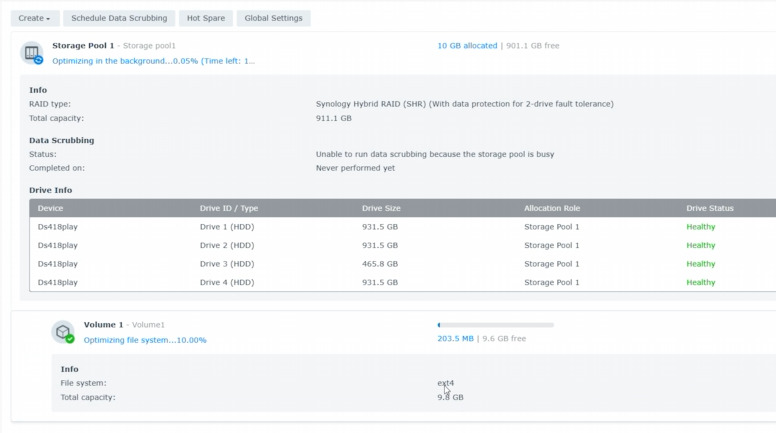The width and height of the screenshot is (776, 433).
Task: Click Healthy status for Drive 3
Action: (701, 264)
